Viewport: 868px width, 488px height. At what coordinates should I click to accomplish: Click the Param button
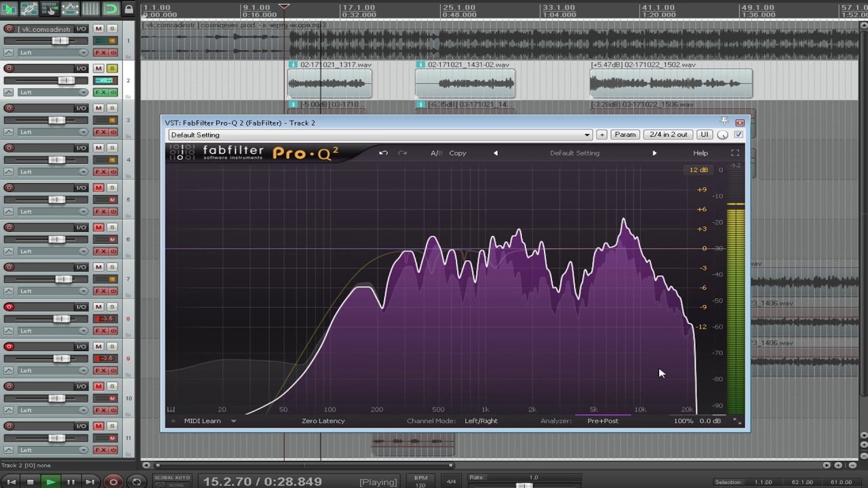coord(625,135)
